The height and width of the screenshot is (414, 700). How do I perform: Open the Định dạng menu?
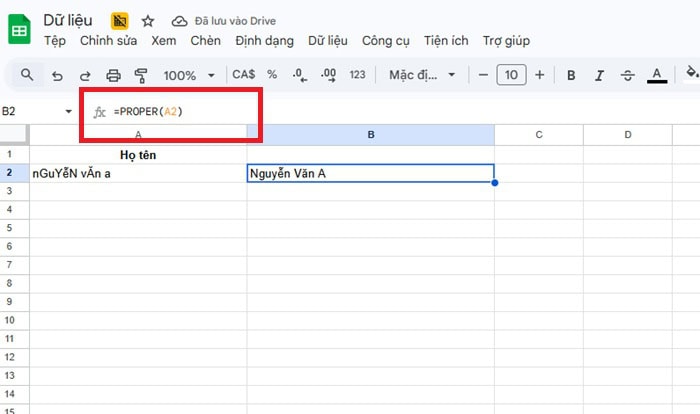(x=265, y=41)
